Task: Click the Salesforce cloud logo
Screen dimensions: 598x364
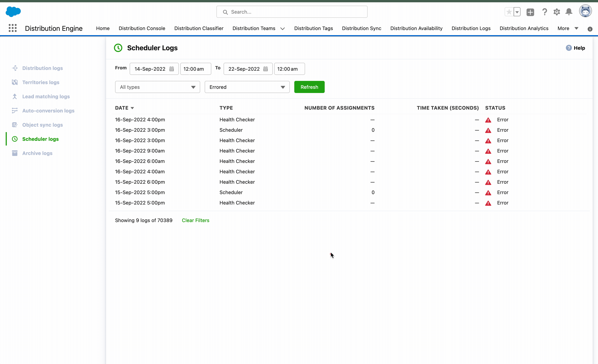Action: [x=13, y=12]
